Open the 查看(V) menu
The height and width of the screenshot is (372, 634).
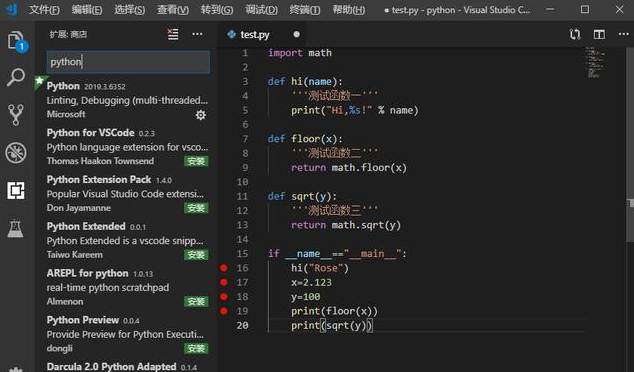[173, 9]
